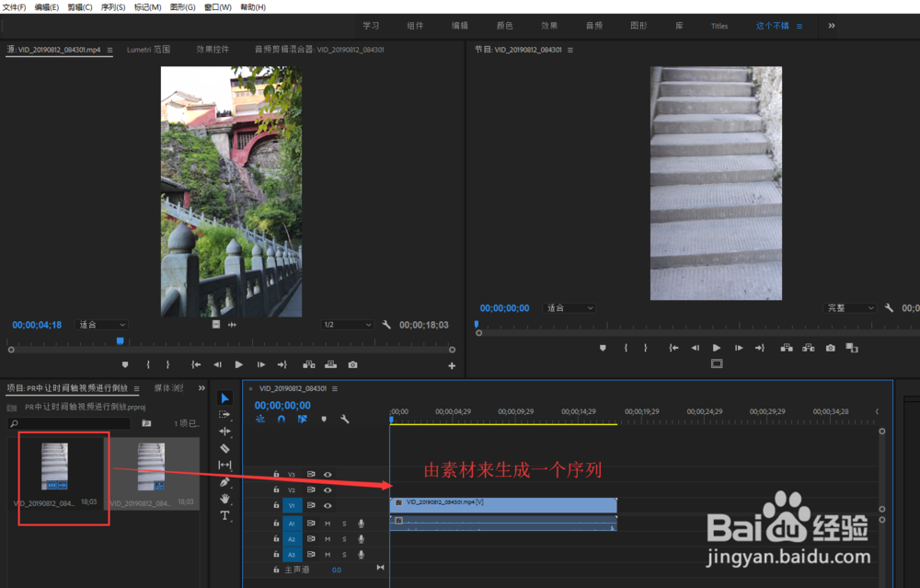This screenshot has width=920, height=588.
Task: Open the 序列(S) menu
Action: coord(113,7)
